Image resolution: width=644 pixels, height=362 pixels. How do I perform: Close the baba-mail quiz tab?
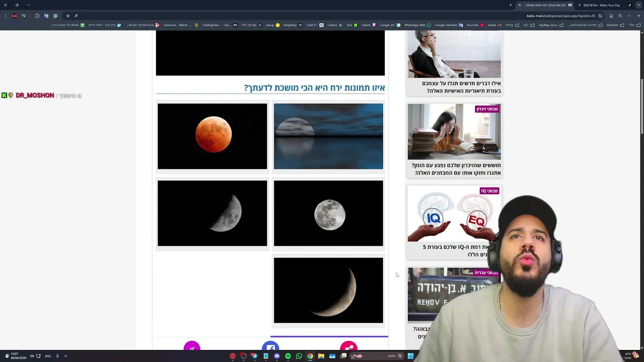coord(520,5)
